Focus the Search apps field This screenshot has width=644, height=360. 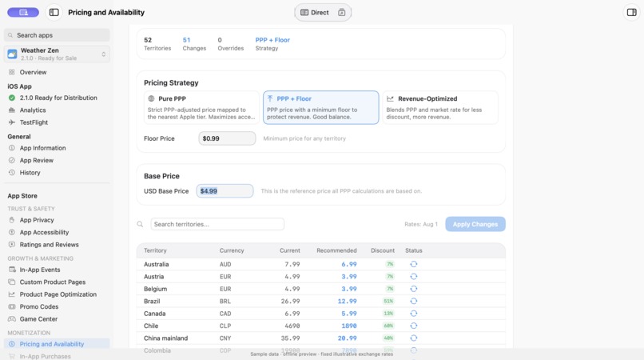(x=57, y=35)
